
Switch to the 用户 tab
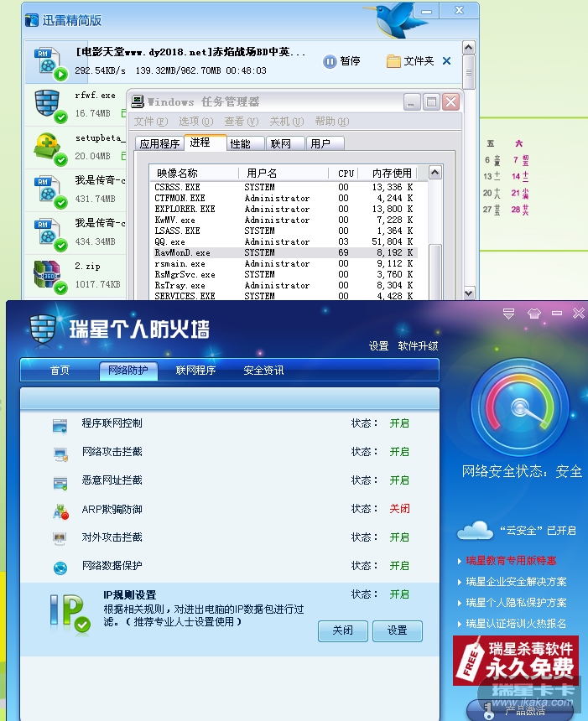325,144
